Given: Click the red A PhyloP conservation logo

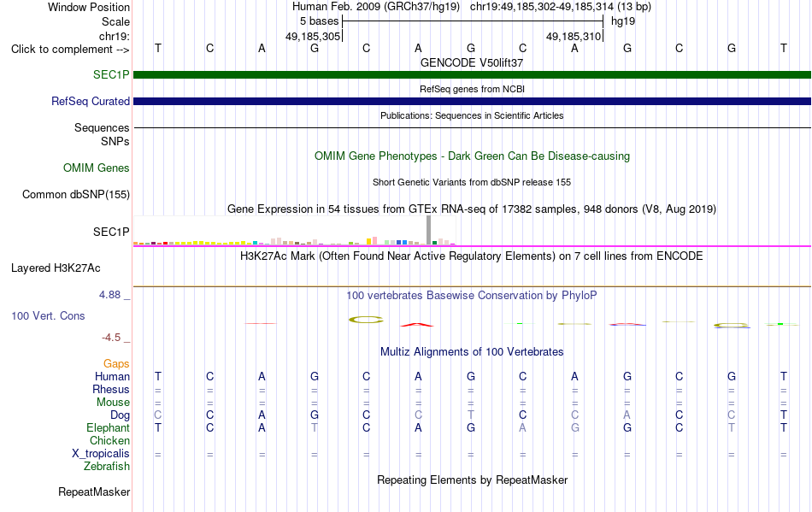Looking at the screenshot, I should point(417,325).
